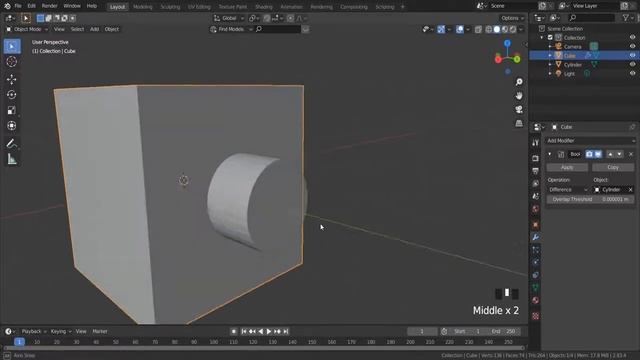
Task: Select the Move tool
Action: tap(12, 79)
